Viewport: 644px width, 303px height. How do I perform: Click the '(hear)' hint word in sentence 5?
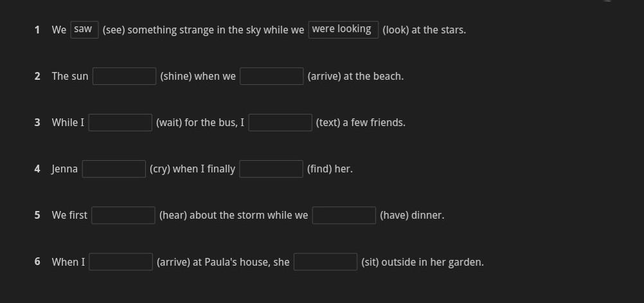click(173, 215)
